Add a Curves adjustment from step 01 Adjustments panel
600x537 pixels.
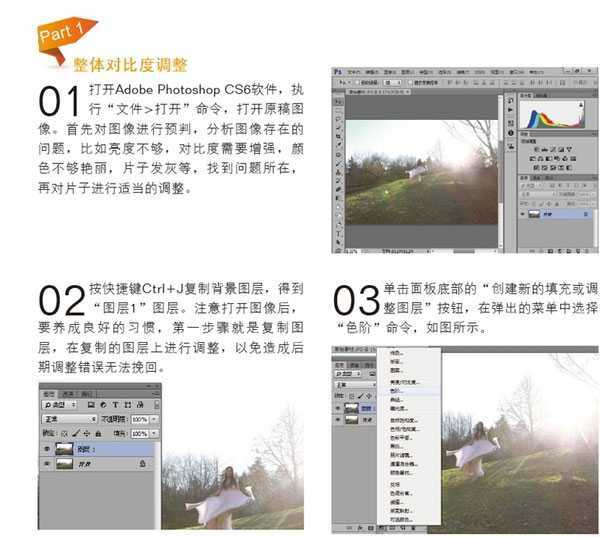(553, 149)
